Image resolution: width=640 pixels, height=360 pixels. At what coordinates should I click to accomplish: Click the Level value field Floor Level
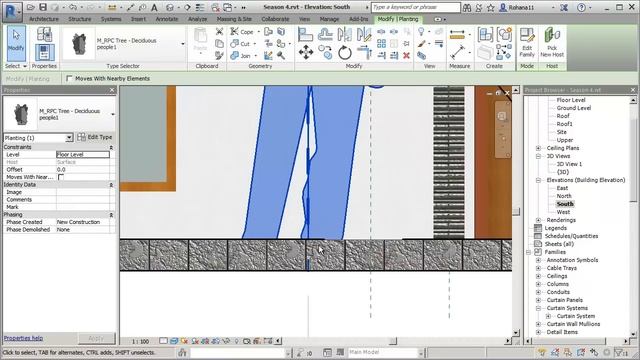tap(83, 154)
